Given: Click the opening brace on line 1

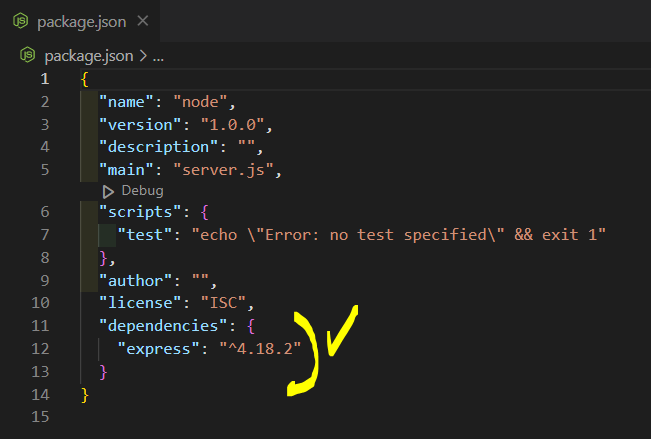Looking at the screenshot, I should 85,79.
